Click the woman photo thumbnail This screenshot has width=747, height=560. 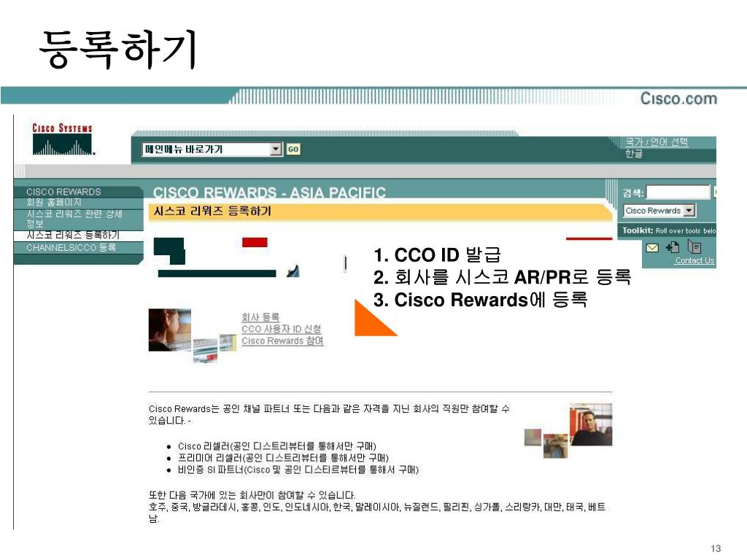(x=169, y=330)
